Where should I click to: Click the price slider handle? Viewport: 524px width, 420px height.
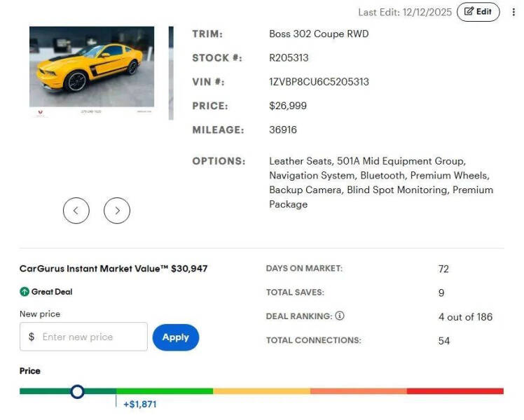78,391
